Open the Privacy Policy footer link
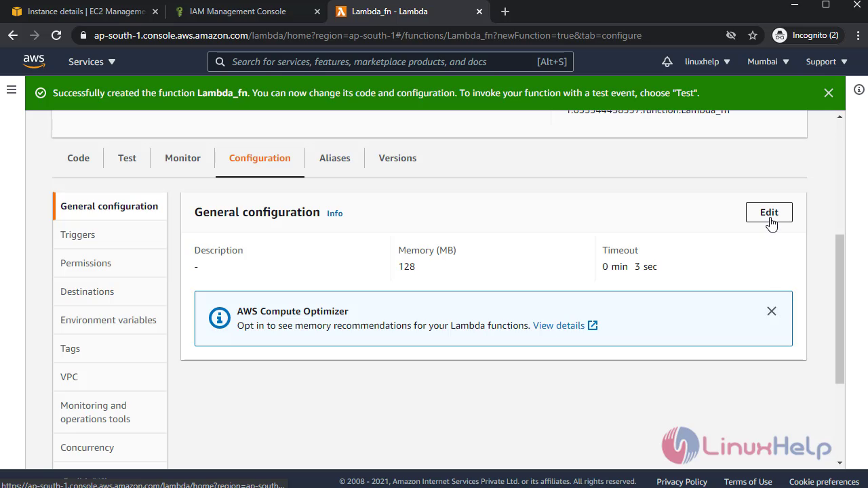This screenshot has width=868, height=488. (682, 481)
